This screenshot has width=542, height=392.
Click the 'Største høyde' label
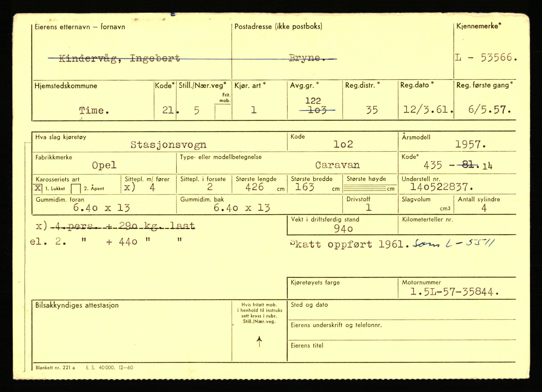click(366, 179)
